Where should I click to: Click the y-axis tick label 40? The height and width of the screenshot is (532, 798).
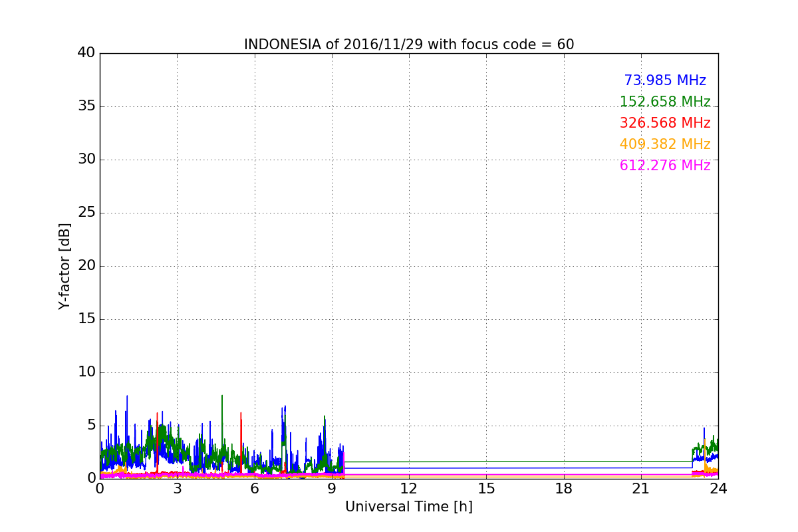tap(86, 53)
